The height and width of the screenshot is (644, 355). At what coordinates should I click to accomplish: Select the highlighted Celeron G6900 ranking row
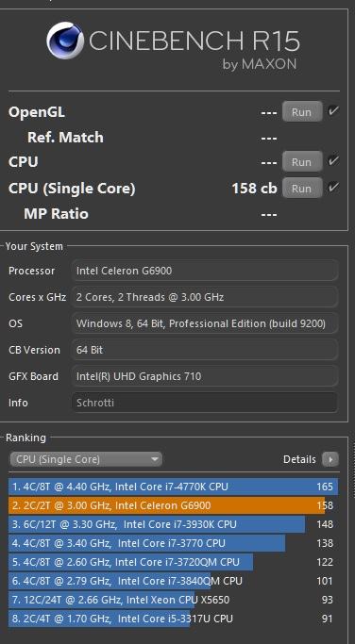tap(173, 505)
